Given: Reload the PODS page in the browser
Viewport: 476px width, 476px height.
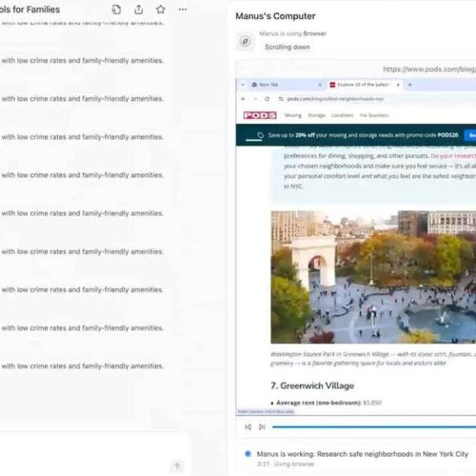Looking at the screenshot, I should [267, 99].
